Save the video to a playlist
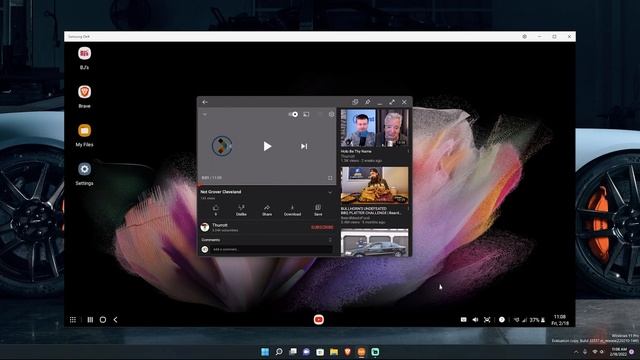The image size is (640, 360). (318, 210)
